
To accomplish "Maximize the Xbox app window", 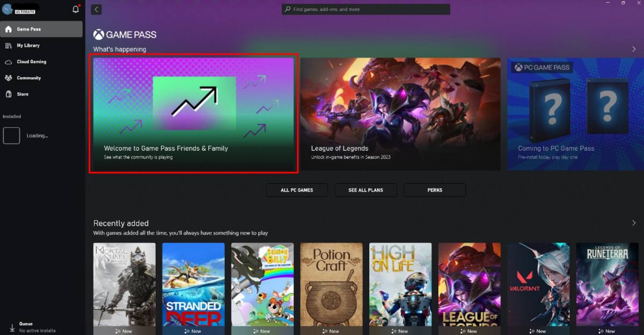I will point(623,3).
